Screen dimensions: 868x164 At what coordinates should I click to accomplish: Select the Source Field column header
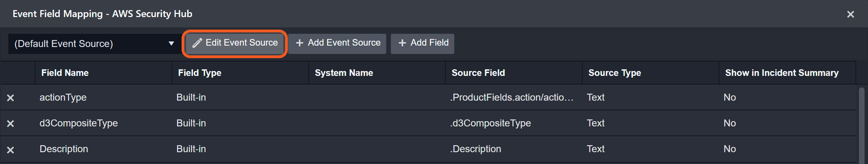(x=478, y=73)
